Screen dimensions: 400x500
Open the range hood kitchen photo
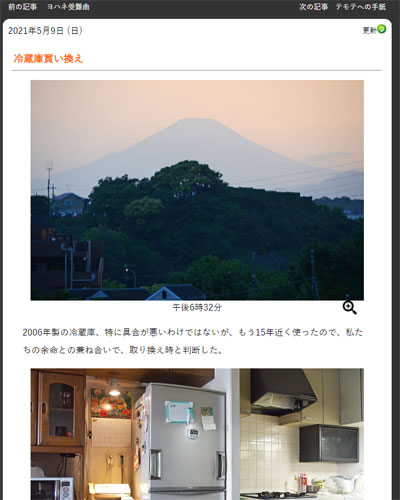coord(302,434)
